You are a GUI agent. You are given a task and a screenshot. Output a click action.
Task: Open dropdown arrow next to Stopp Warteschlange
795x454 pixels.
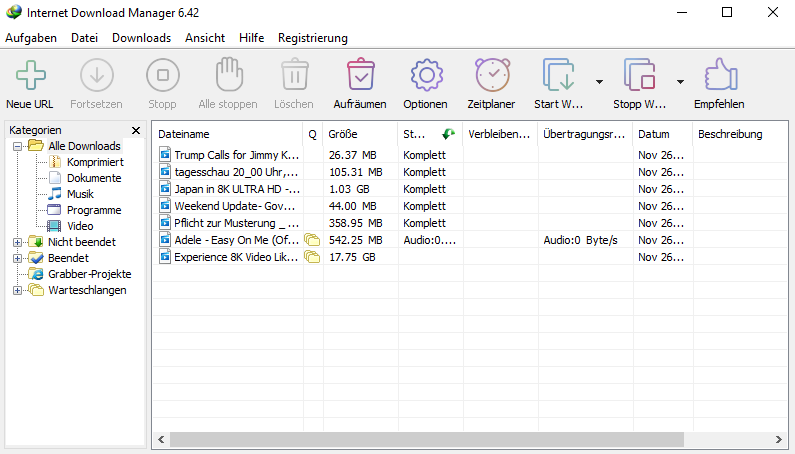(x=680, y=82)
